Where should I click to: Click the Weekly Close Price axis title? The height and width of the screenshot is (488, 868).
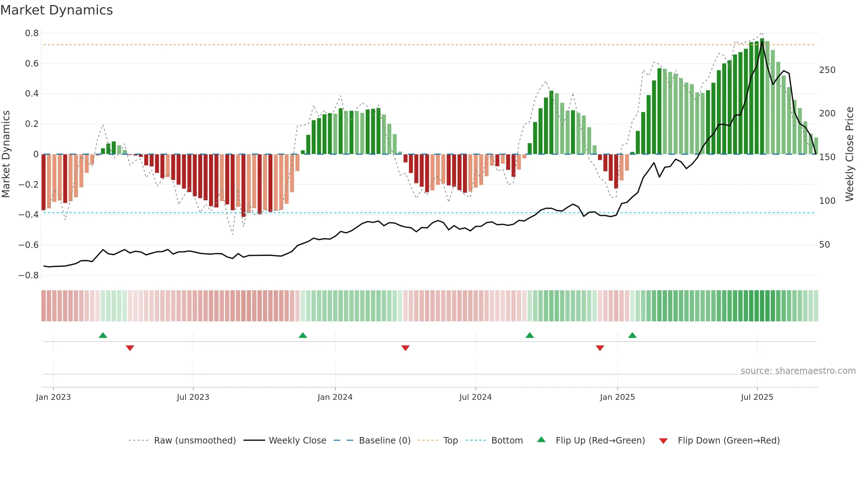pyautogui.click(x=850, y=154)
